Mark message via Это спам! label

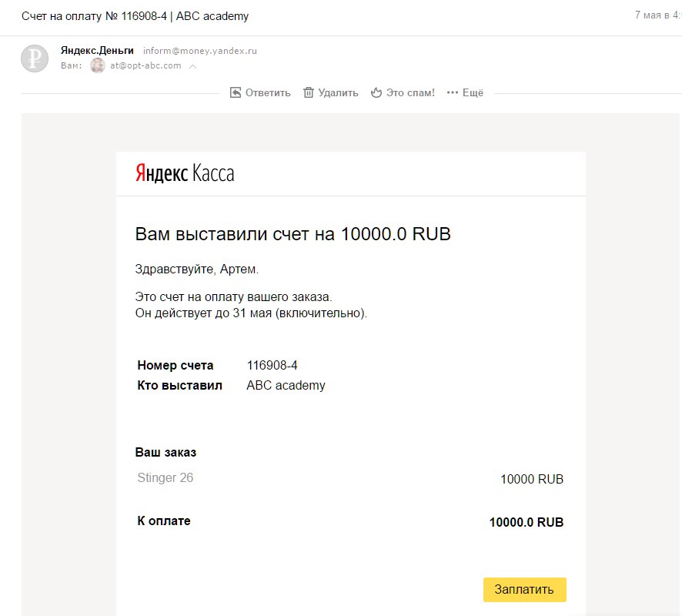[x=410, y=92]
